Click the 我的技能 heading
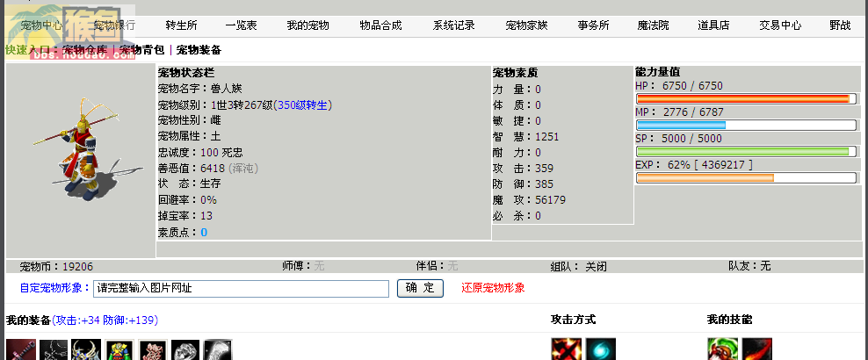The height and width of the screenshot is (360, 868). point(729,320)
